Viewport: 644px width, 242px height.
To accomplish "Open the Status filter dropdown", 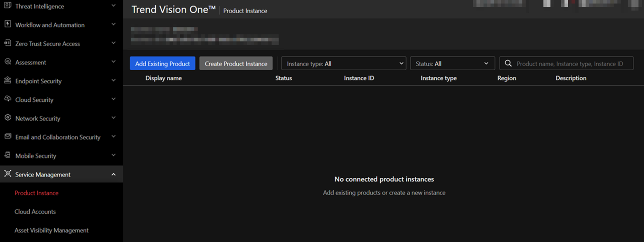I will coord(452,64).
